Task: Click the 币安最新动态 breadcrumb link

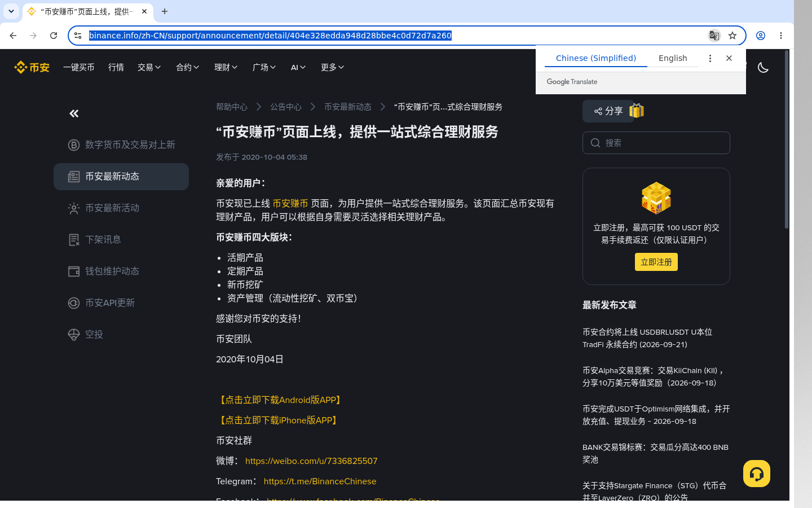Action: (348, 107)
